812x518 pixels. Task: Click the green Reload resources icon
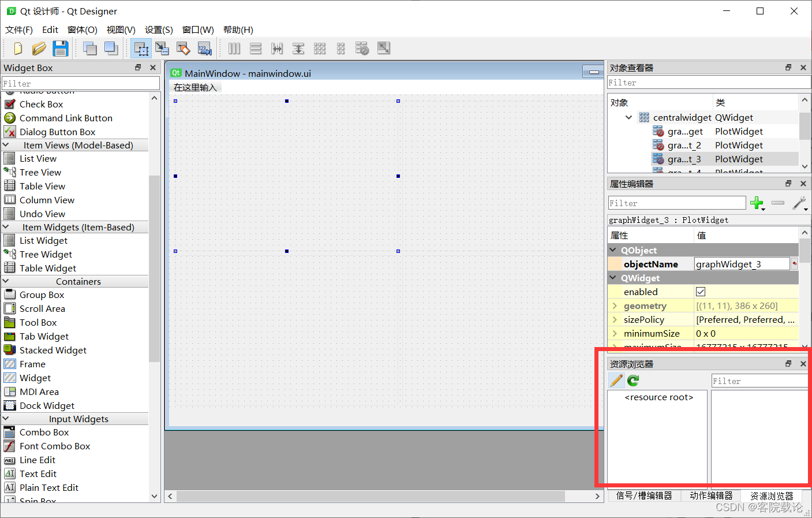(633, 381)
